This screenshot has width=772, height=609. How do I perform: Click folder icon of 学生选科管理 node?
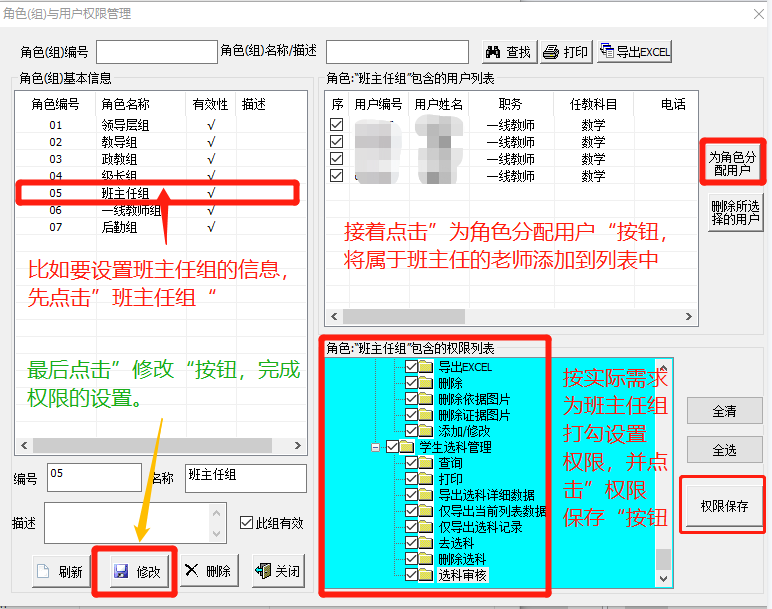pos(407,447)
